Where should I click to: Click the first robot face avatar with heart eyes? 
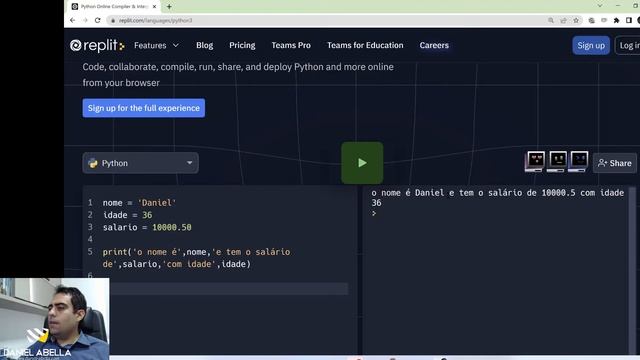(x=535, y=161)
